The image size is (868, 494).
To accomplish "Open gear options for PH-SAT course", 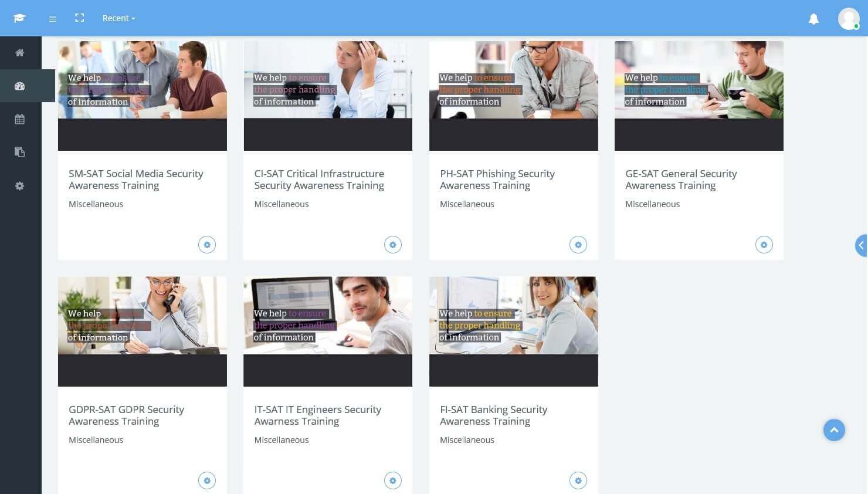I will point(578,245).
